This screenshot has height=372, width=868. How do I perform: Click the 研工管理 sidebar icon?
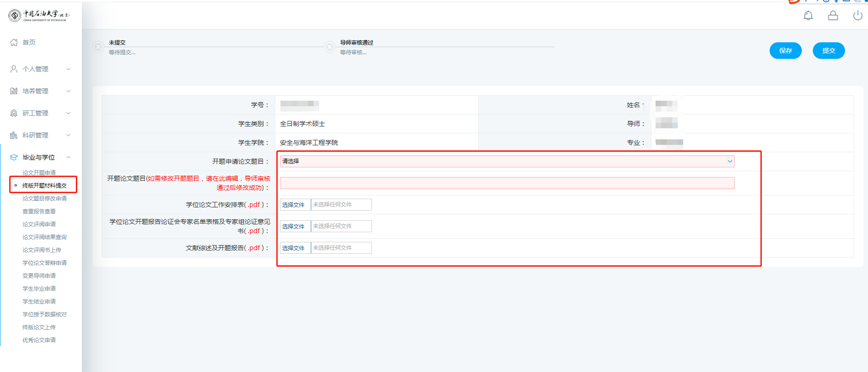[14, 113]
